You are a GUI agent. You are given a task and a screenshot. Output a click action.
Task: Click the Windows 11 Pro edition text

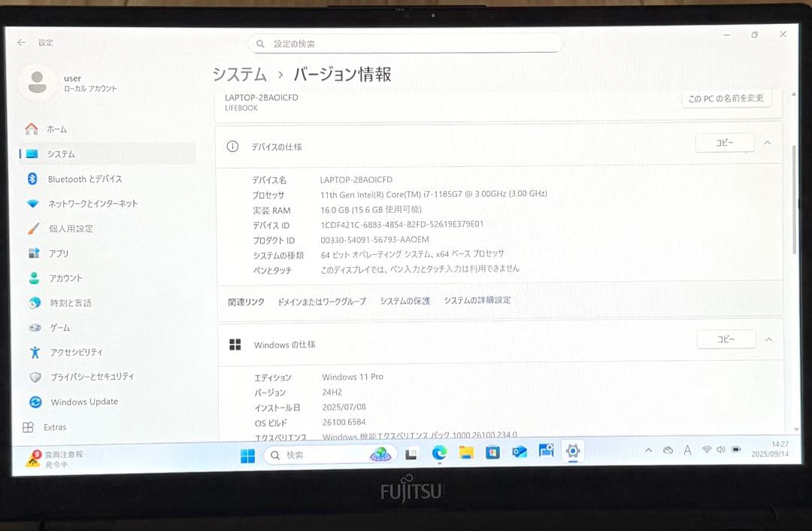click(353, 377)
